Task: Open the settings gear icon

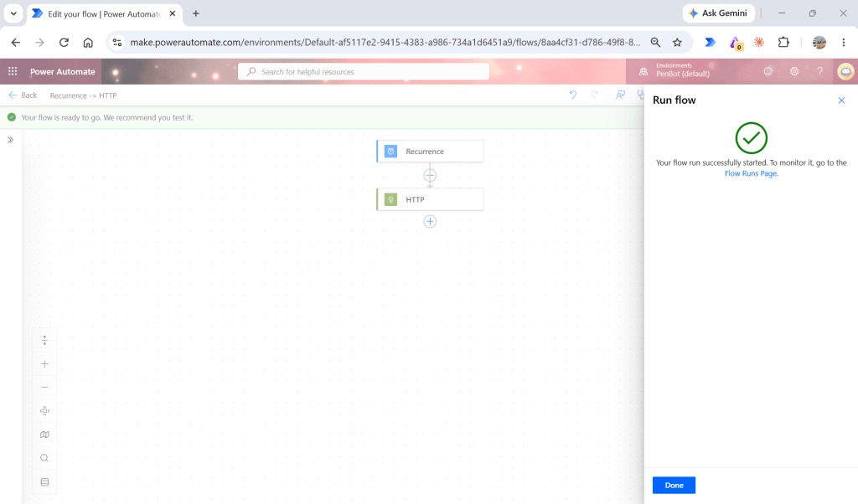Action: (794, 72)
